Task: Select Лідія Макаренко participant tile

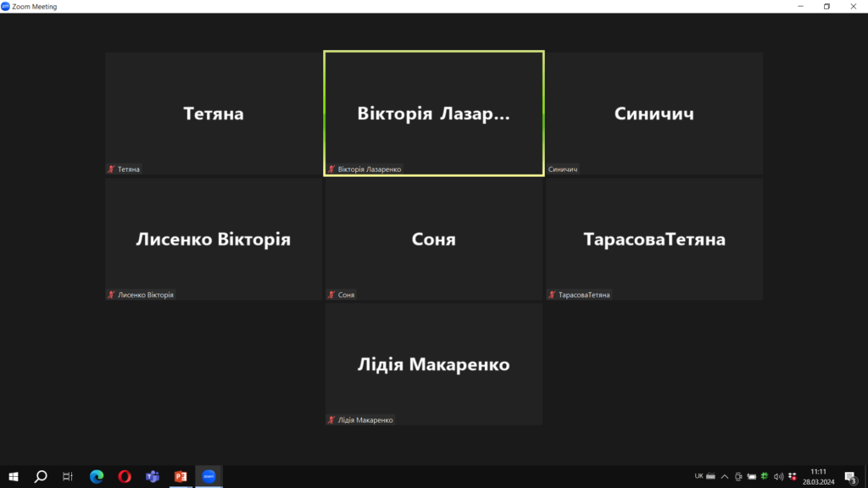Action: point(434,364)
